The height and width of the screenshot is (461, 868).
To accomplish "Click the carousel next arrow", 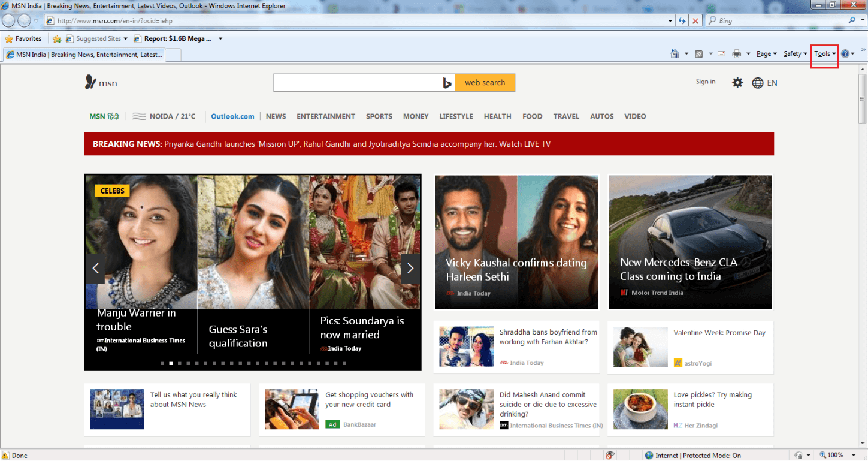I will coord(410,268).
